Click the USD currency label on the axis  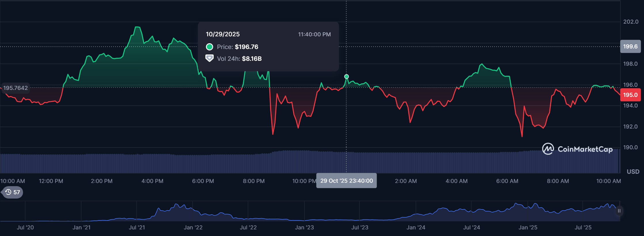[x=633, y=171]
